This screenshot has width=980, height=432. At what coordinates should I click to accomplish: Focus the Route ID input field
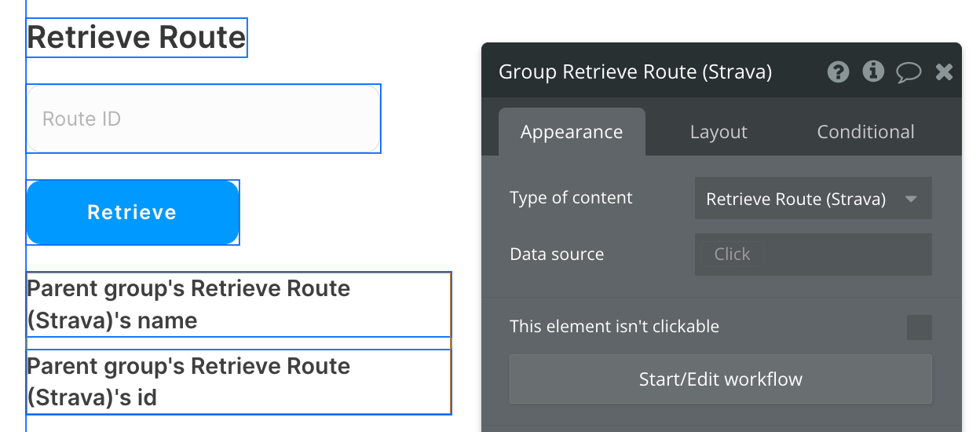pos(203,119)
